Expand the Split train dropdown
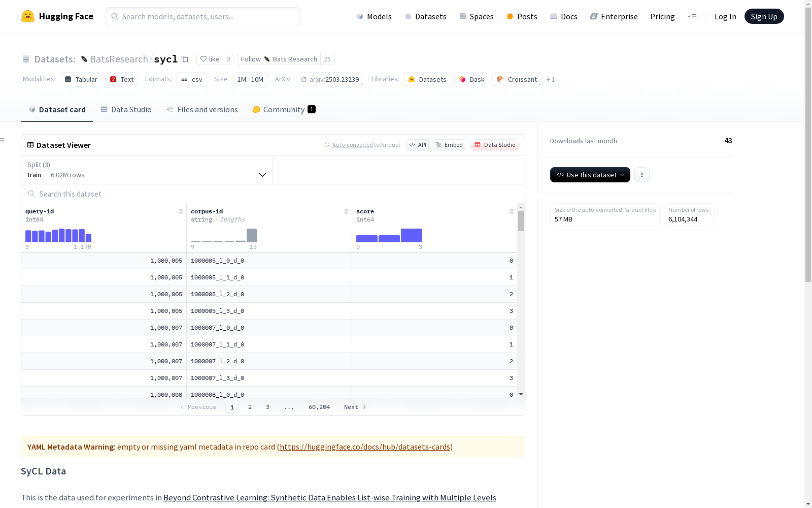This screenshot has height=508, width=812. click(147, 170)
